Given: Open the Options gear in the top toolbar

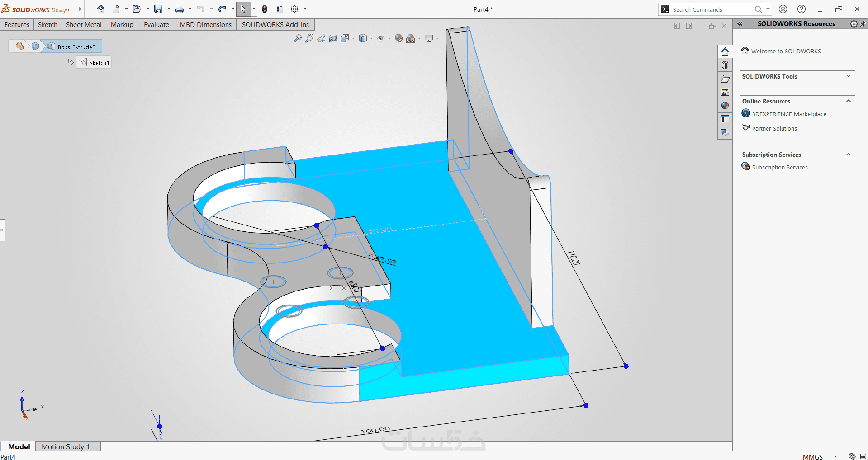Looking at the screenshot, I should [294, 9].
